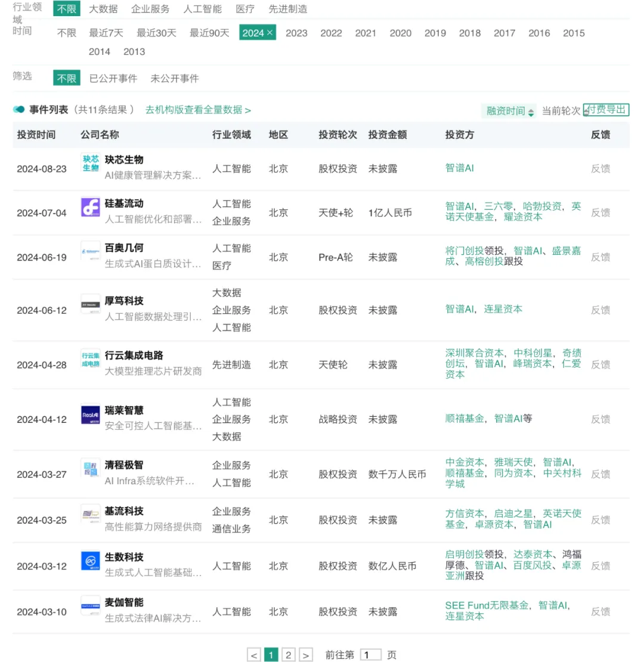Select the 已公开事件 filter option
This screenshot has width=644, height=662.
point(113,78)
